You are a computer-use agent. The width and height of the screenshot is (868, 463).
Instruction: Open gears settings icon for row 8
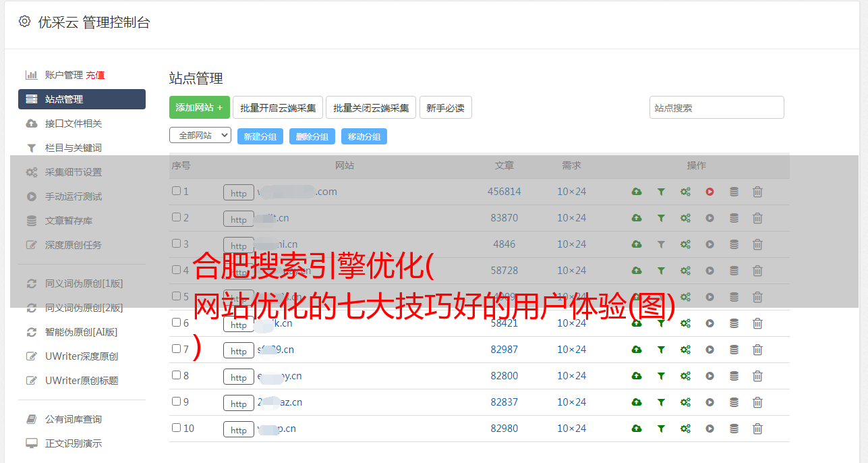tap(685, 376)
